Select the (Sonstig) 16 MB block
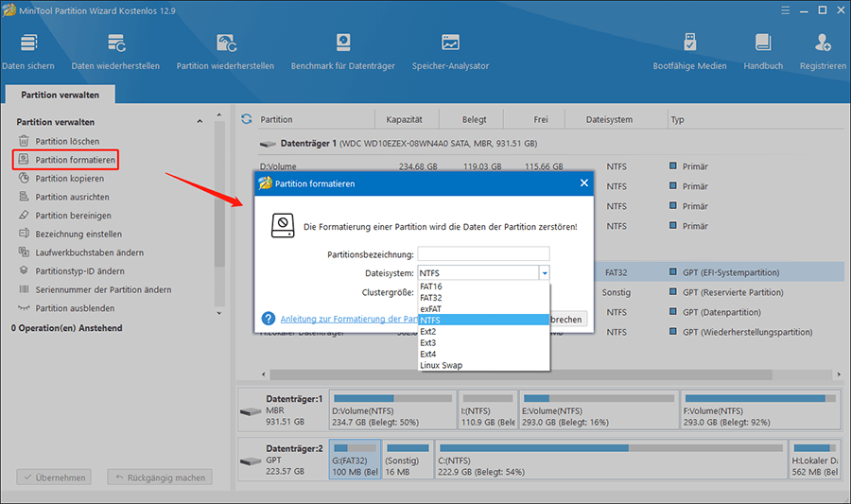 coord(408,460)
